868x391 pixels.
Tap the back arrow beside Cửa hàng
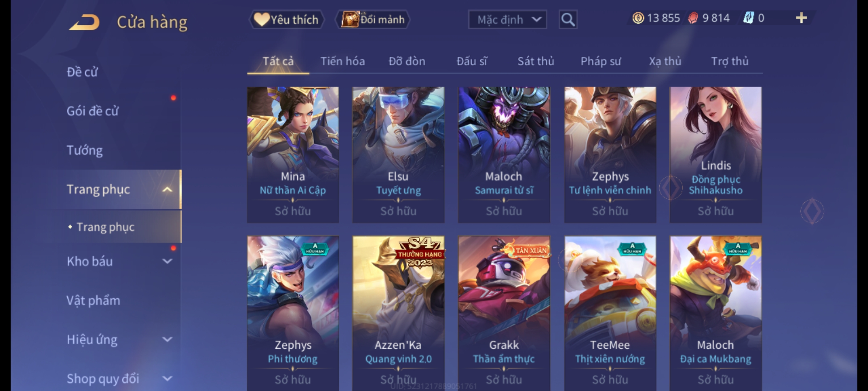pos(85,22)
